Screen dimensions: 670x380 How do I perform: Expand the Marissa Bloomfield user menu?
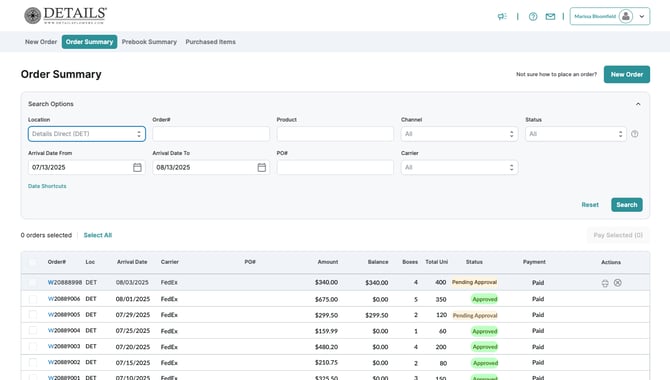pos(610,16)
